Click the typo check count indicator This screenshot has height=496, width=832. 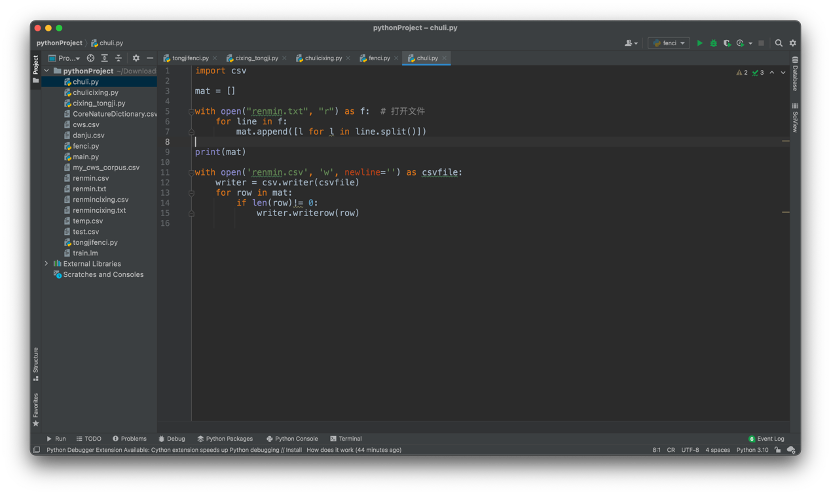[758, 73]
